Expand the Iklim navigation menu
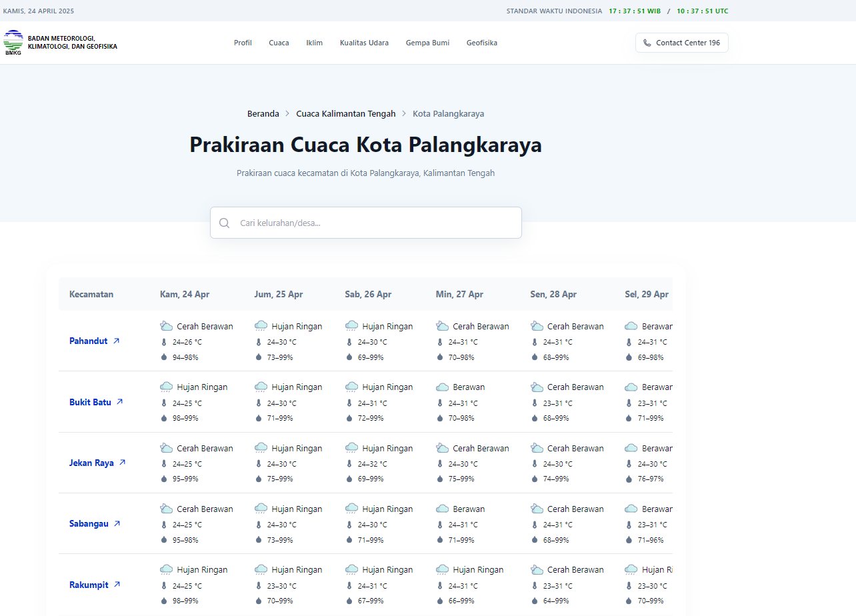This screenshot has height=616, width=856. (x=314, y=43)
